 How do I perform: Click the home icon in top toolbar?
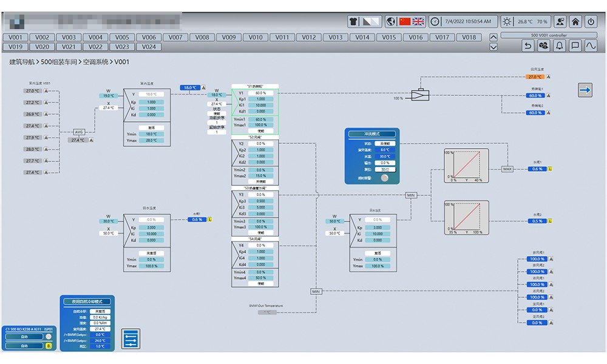click(x=575, y=22)
